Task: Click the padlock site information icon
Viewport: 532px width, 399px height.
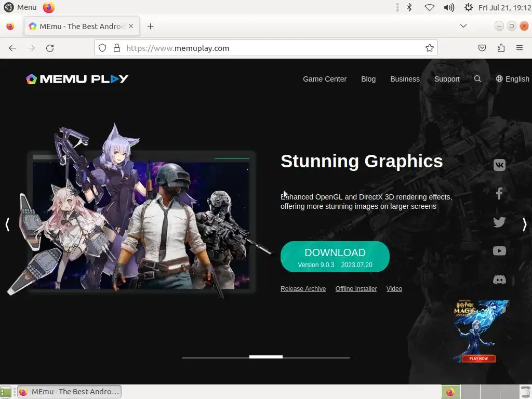Action: 117,48
